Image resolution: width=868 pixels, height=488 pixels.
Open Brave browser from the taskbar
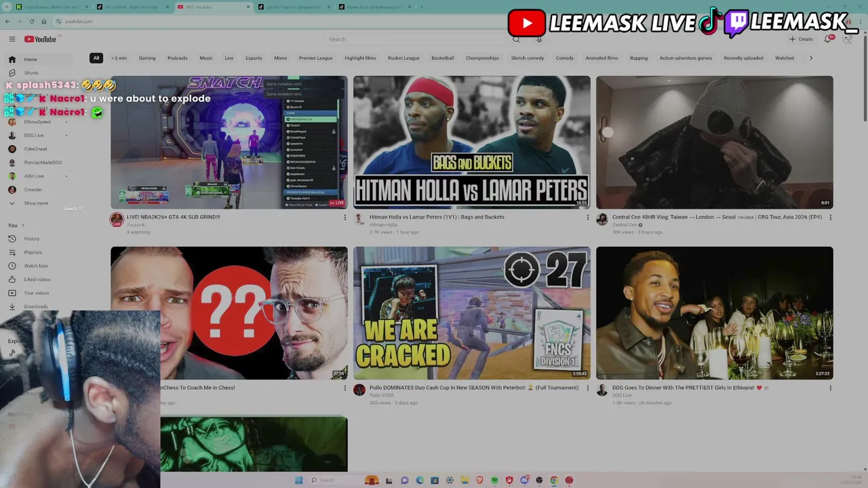(479, 480)
